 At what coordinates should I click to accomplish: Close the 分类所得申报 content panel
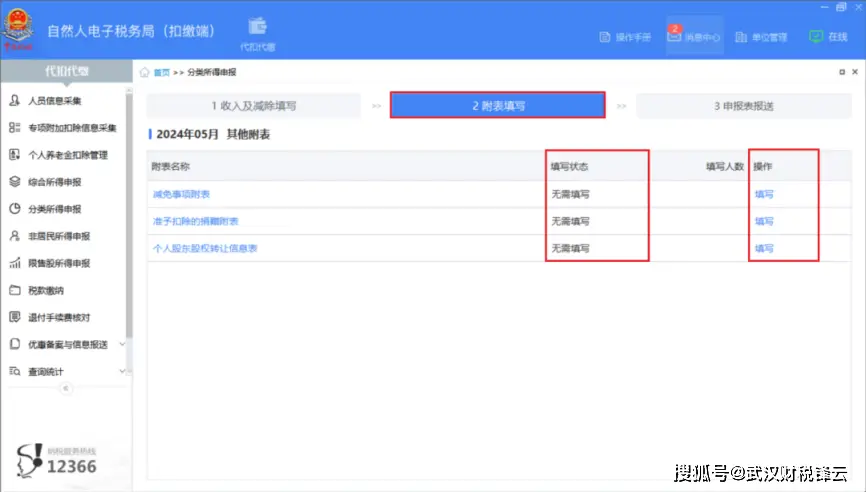(x=856, y=72)
